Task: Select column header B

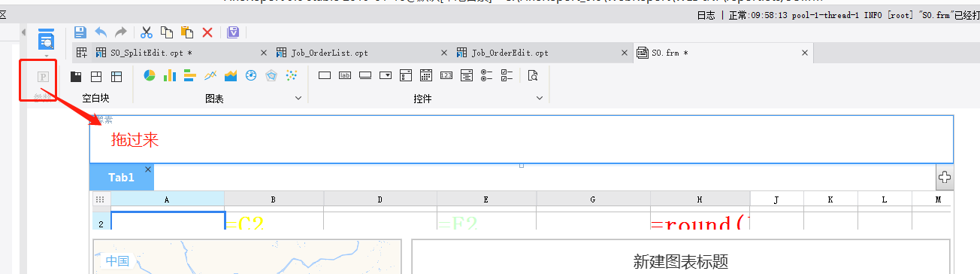Action: (274, 199)
